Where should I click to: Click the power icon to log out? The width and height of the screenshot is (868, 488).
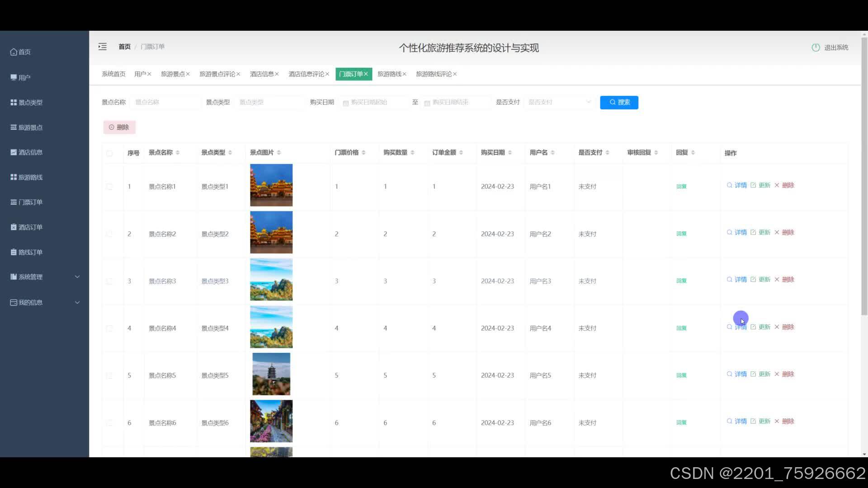pos(816,47)
